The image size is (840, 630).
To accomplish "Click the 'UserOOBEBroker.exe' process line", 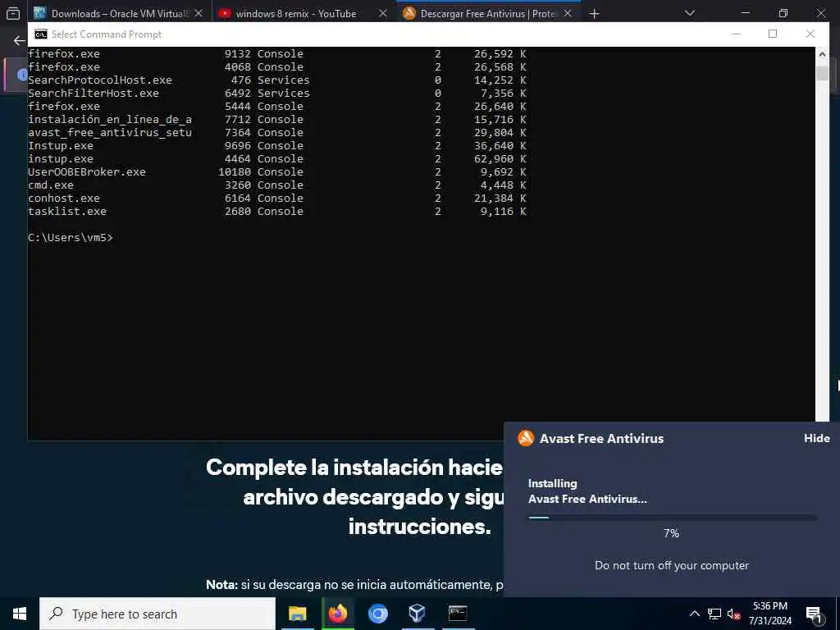I will (x=277, y=172).
